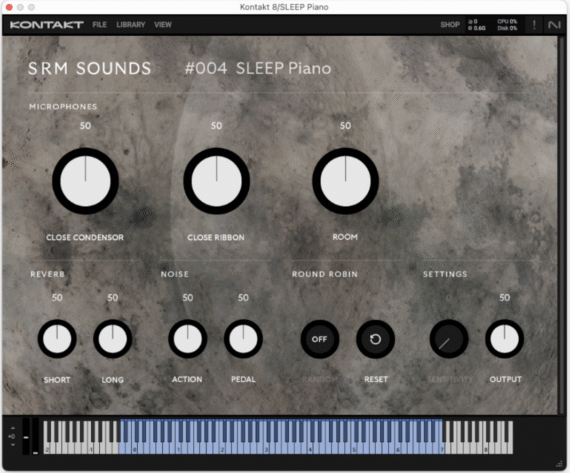Click the Pedal noise knob
The height and width of the screenshot is (473, 570).
coord(243,339)
